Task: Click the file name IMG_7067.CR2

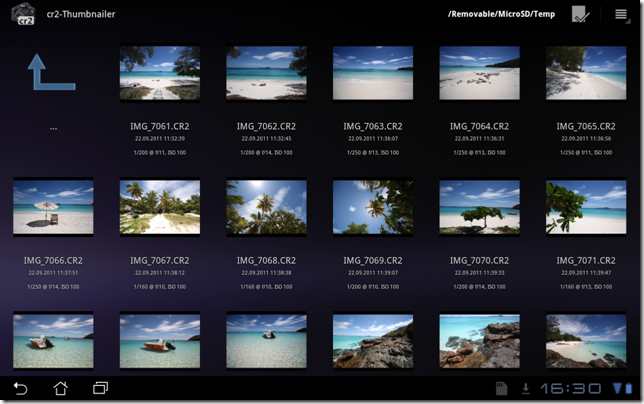Action: 160,261
